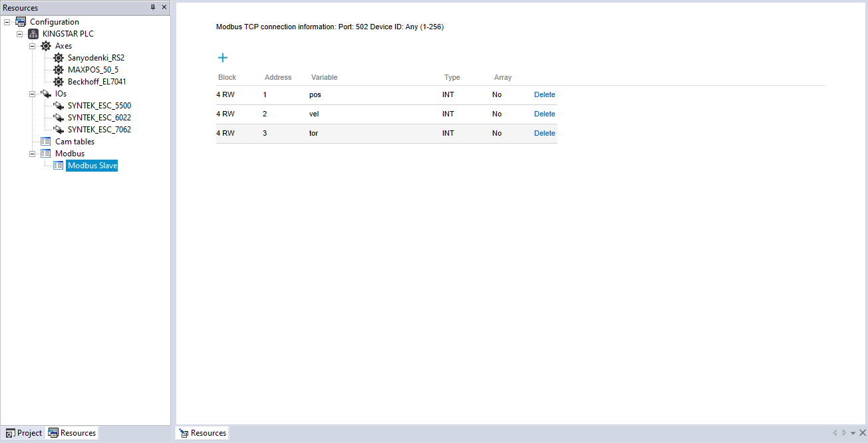Delete the tor variable row

(544, 133)
